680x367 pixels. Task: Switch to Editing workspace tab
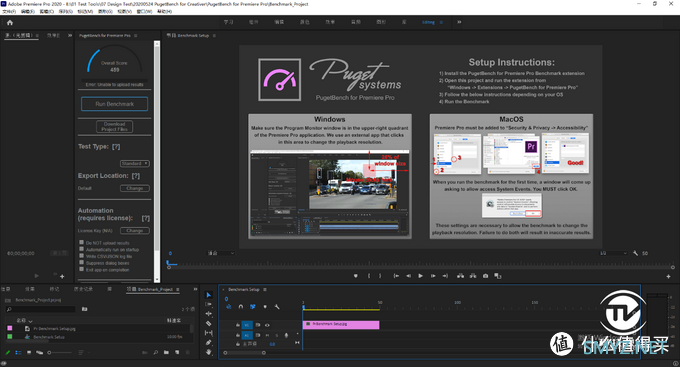428,22
